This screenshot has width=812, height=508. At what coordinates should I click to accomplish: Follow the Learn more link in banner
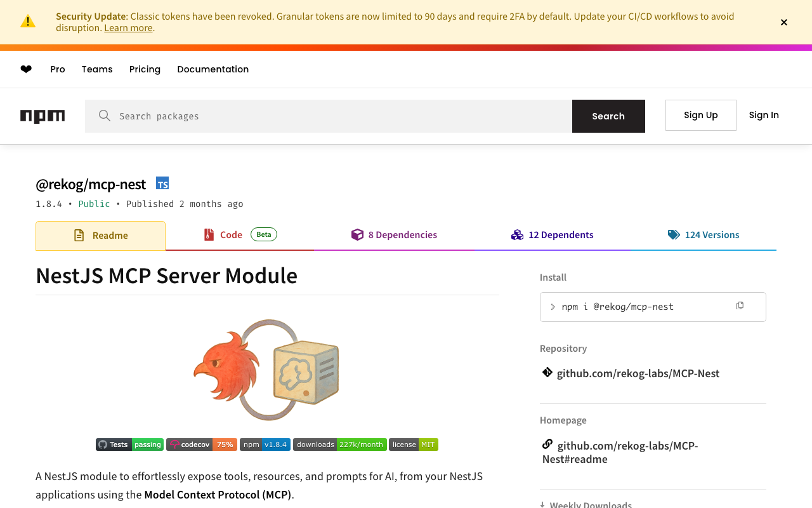point(128,28)
